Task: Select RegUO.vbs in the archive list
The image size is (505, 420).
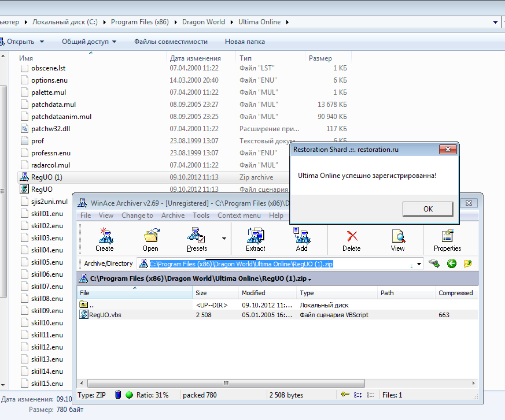Action: click(105, 315)
